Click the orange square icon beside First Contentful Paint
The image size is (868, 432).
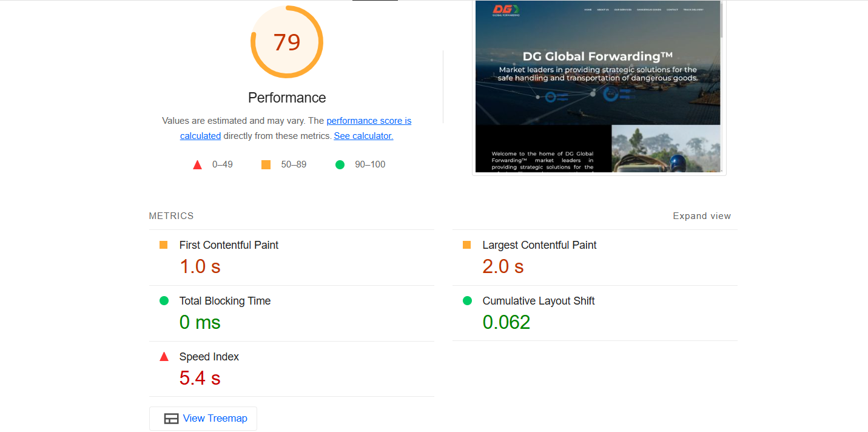163,245
